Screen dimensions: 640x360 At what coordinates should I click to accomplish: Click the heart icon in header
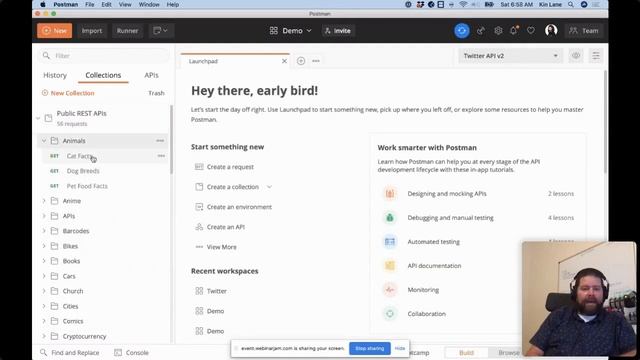531,31
